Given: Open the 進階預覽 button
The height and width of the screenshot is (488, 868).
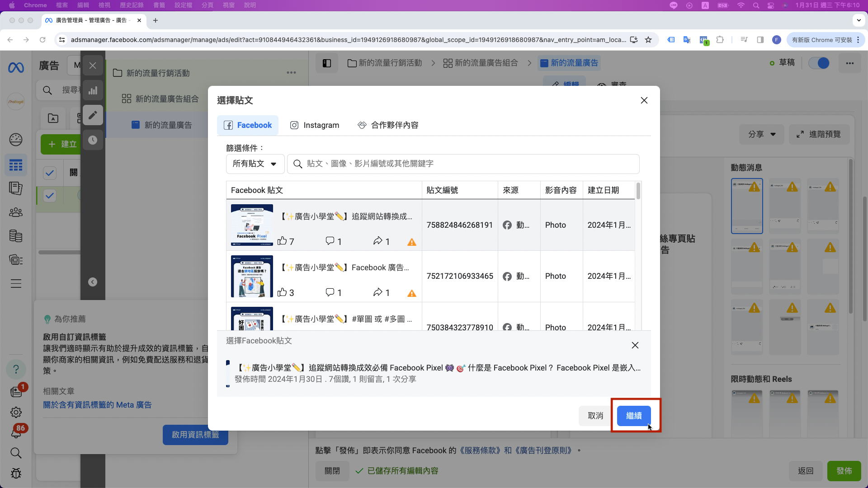Looking at the screenshot, I should (x=819, y=134).
